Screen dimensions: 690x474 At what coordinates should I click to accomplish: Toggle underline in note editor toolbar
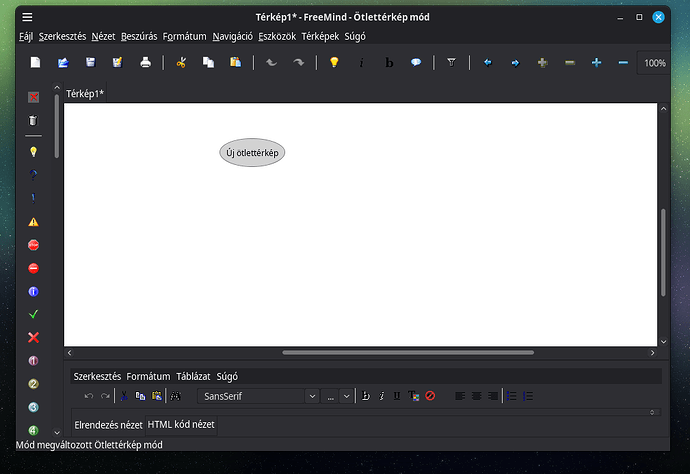[x=397, y=396]
